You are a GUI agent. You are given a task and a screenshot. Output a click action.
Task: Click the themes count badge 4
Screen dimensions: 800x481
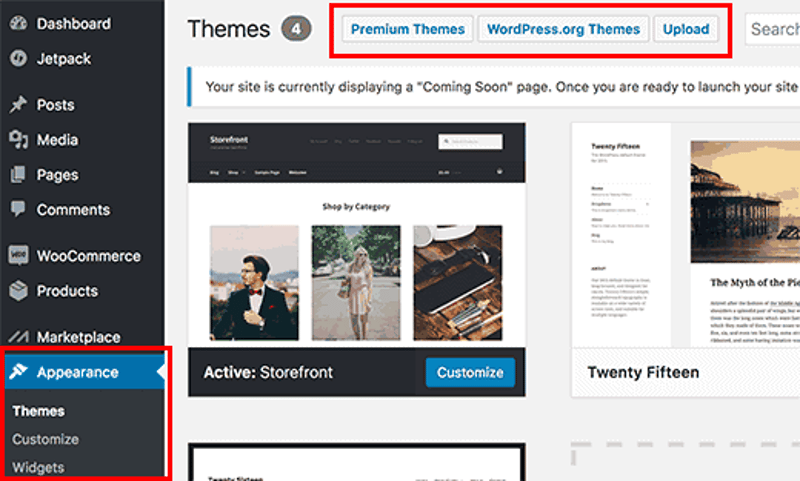click(296, 29)
